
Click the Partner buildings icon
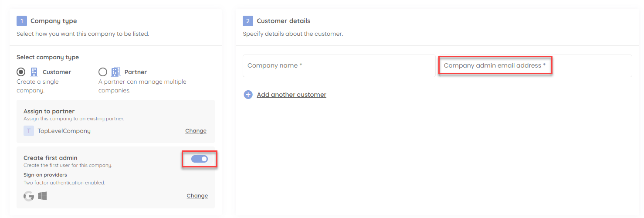[116, 72]
